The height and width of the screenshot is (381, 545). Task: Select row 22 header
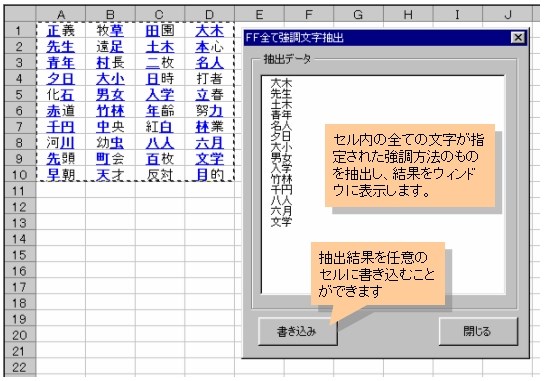pyautogui.click(x=19, y=367)
